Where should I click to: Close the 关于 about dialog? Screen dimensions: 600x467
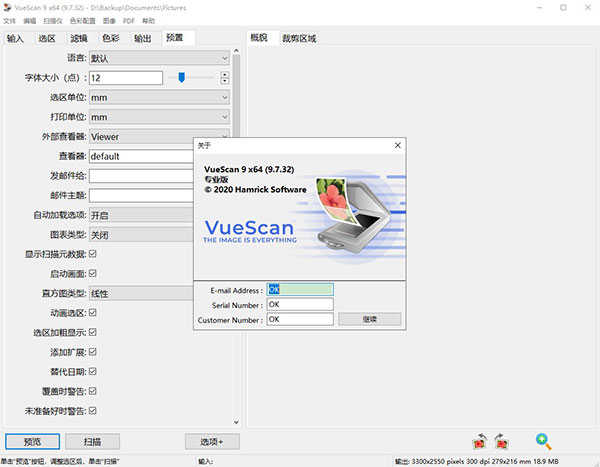pyautogui.click(x=398, y=145)
